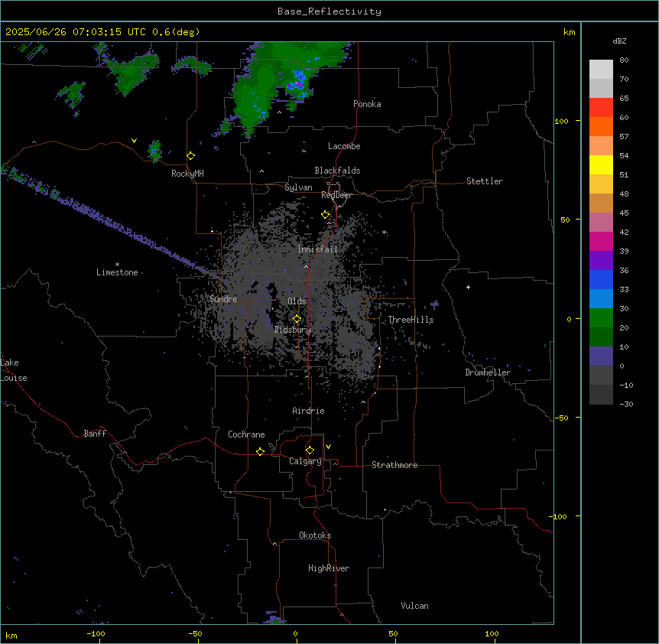
Task: Click the Lacombe city label
Action: pos(344,146)
